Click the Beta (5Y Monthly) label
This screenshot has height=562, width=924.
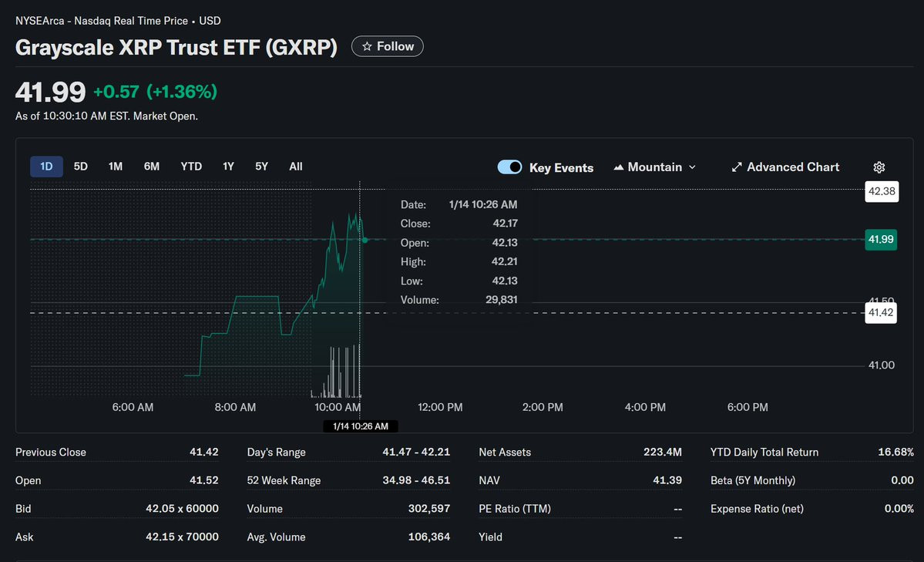coord(752,480)
